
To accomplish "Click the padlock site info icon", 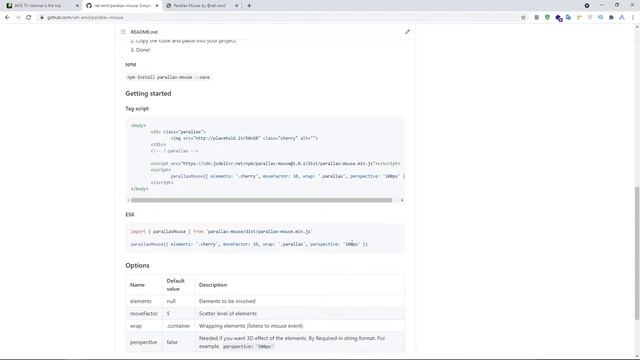I will tap(42, 18).
